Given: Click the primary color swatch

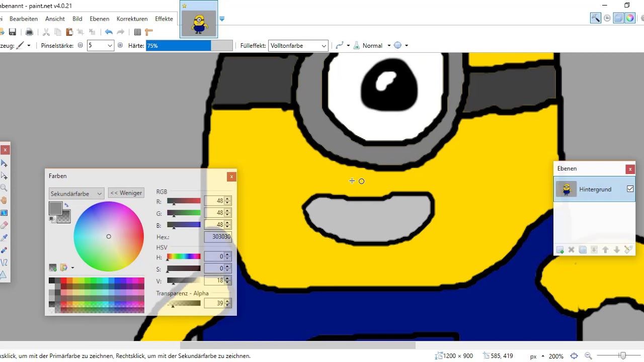Looking at the screenshot, I should click(x=55, y=208).
